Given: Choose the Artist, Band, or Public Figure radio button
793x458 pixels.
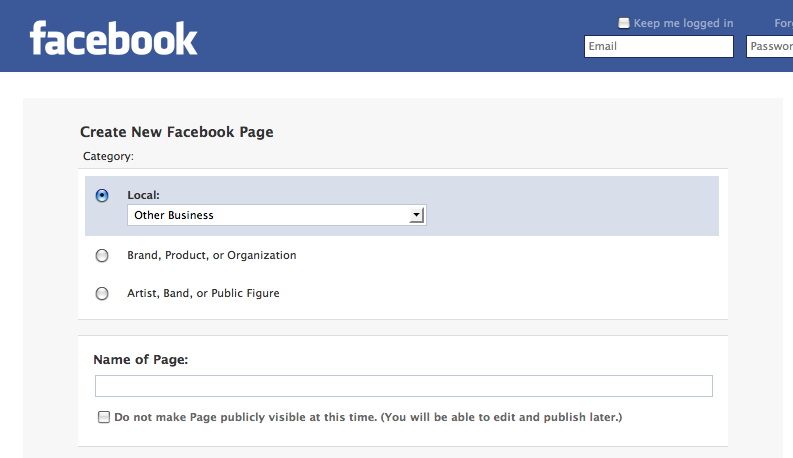Looking at the screenshot, I should coord(102,294).
